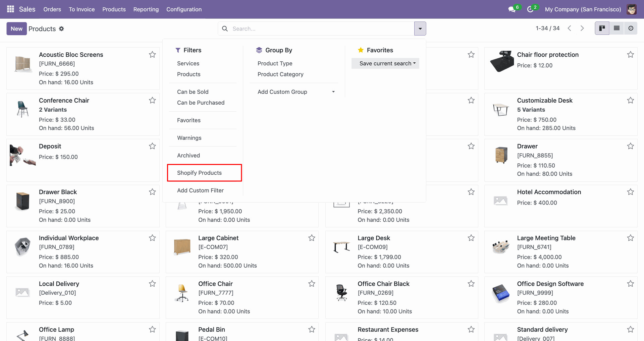Open Save current search dropdown
The height and width of the screenshot is (341, 644).
385,63
